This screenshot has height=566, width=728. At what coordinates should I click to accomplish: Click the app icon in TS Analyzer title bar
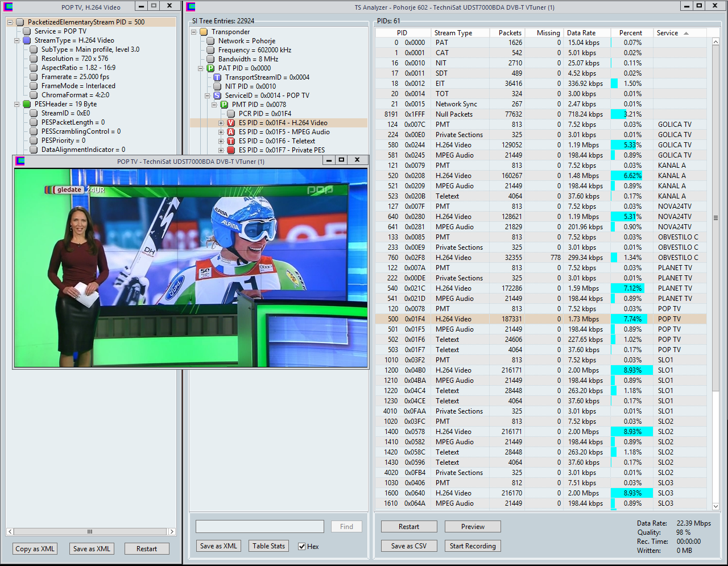coord(191,7)
